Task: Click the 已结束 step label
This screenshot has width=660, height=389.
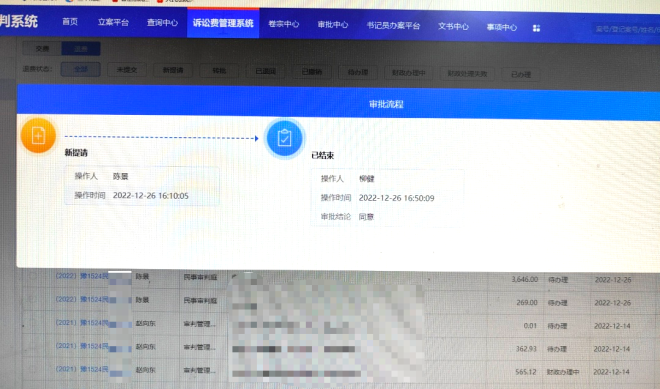Action: point(323,155)
